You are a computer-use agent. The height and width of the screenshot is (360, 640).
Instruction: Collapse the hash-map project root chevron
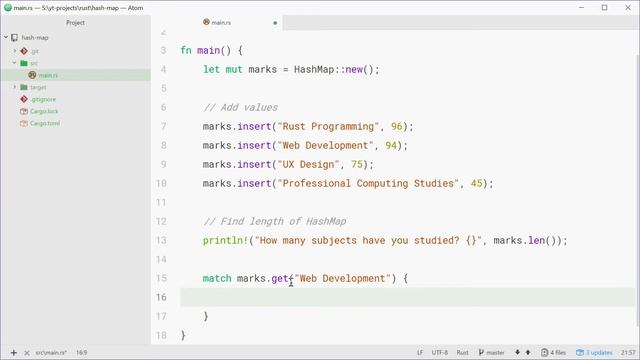pos(6,38)
